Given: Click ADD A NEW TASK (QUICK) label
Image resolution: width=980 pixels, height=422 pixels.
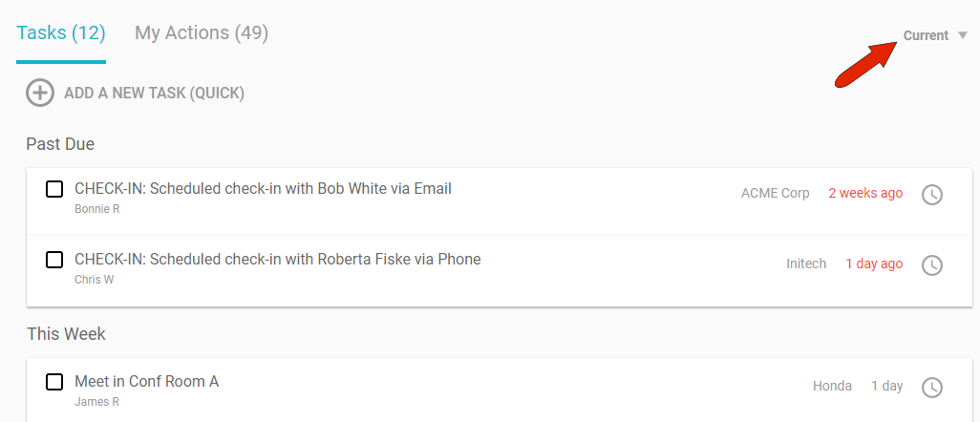Looking at the screenshot, I should click(x=154, y=93).
